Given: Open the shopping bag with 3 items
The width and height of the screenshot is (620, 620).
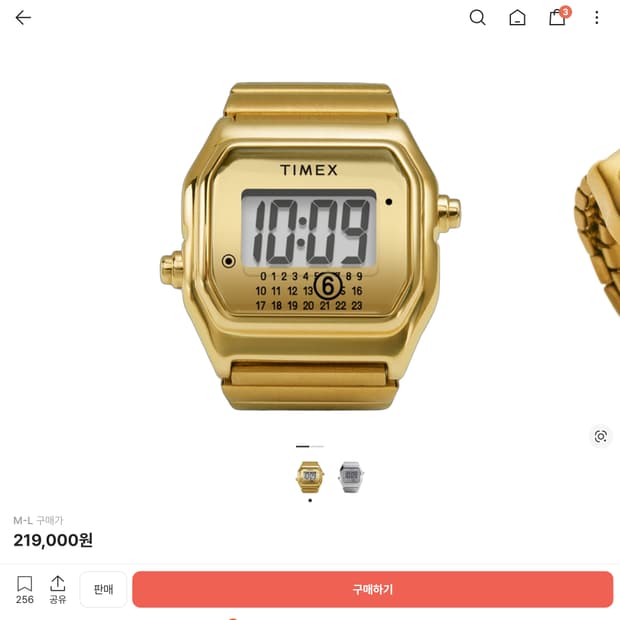Looking at the screenshot, I should pyautogui.click(x=557, y=18).
